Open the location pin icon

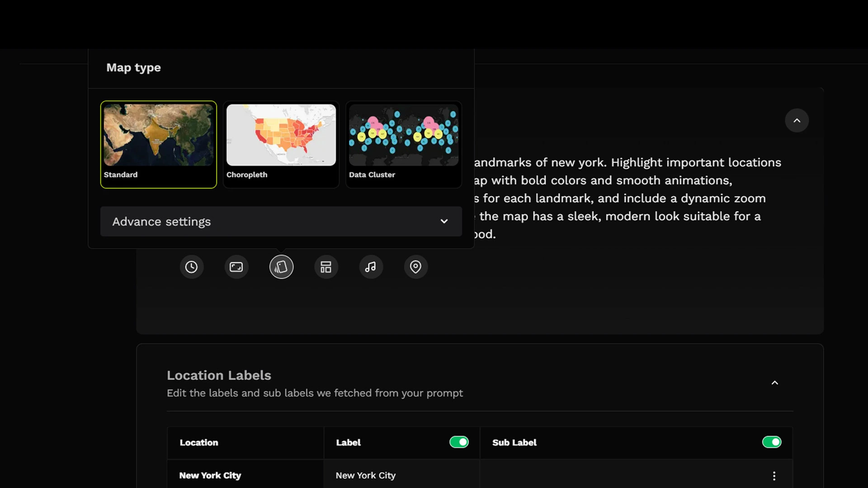pos(415,267)
